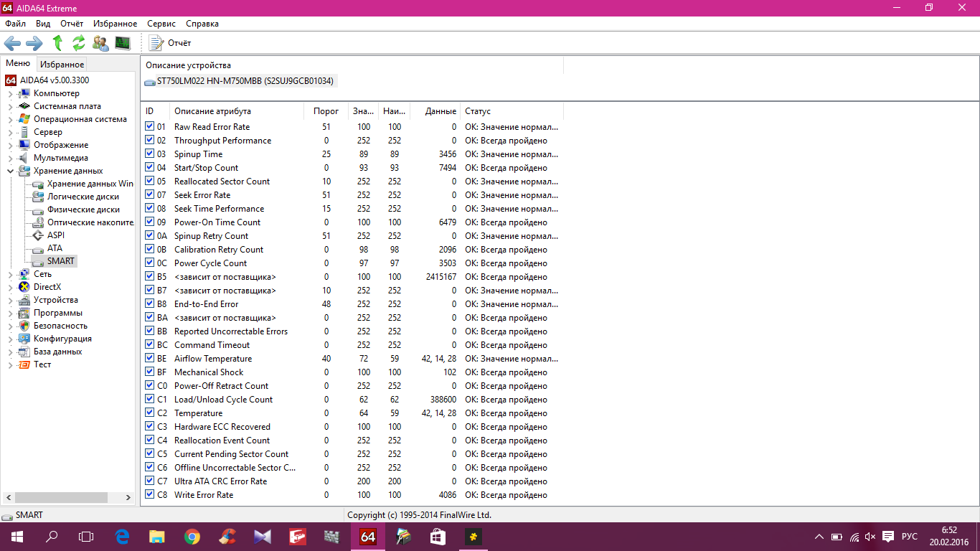The width and height of the screenshot is (980, 551).
Task: Launch Microsoft Edge from the taskbar
Action: 122,536
